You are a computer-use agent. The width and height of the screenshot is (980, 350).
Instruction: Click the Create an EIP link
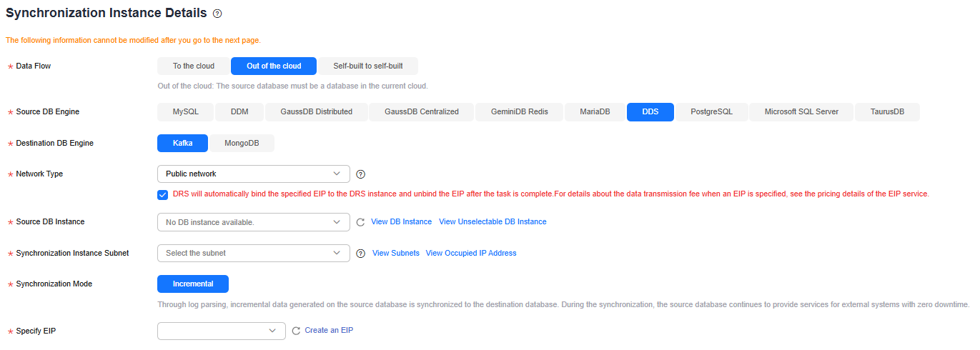click(329, 331)
